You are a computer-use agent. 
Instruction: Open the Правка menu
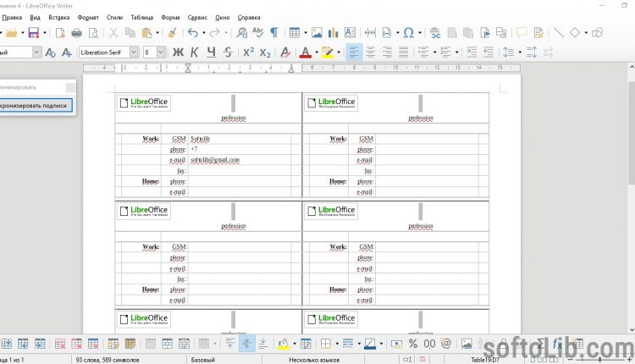point(12,18)
